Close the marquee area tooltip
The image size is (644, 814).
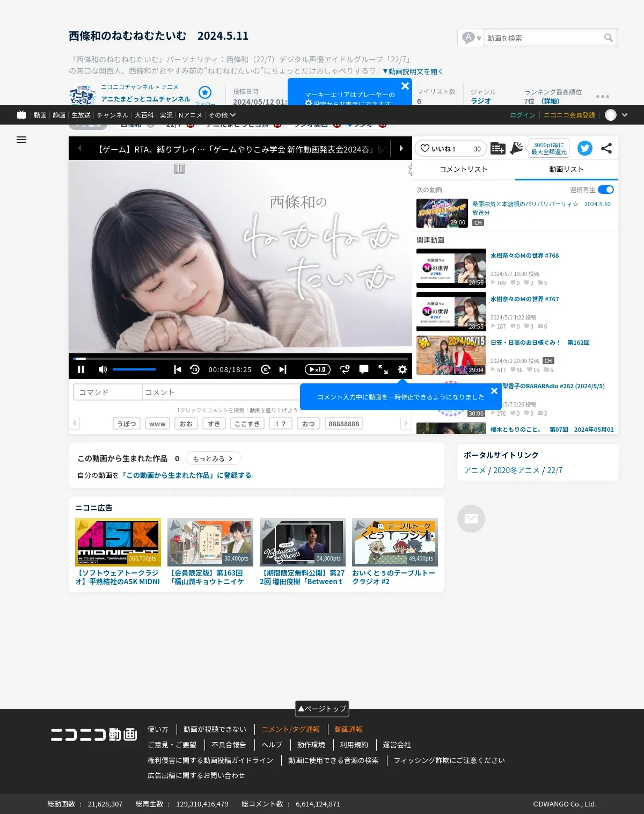pyautogui.click(x=405, y=86)
